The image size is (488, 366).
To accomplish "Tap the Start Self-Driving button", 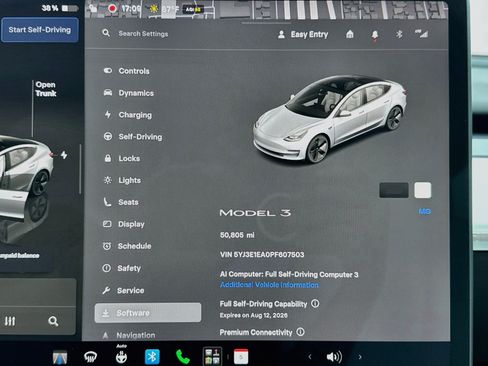I will tap(40, 30).
